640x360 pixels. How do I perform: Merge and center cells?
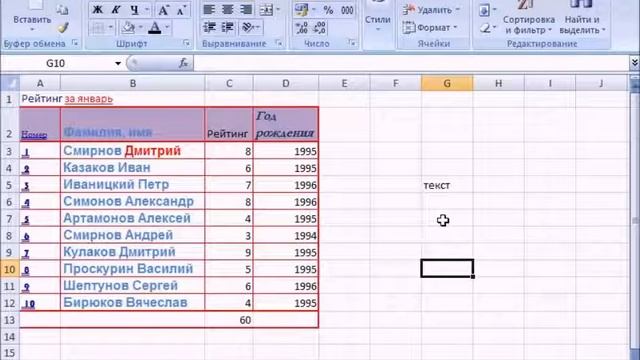[266, 10]
